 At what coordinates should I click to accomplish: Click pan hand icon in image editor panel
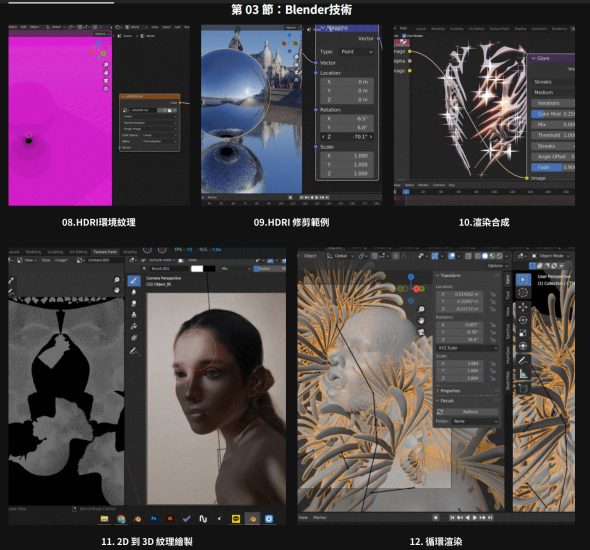click(117, 290)
